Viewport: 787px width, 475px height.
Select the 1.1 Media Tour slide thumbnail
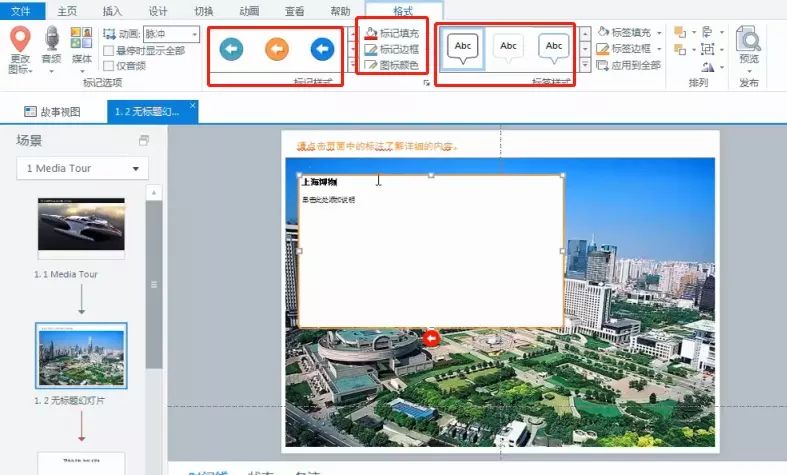click(81, 228)
